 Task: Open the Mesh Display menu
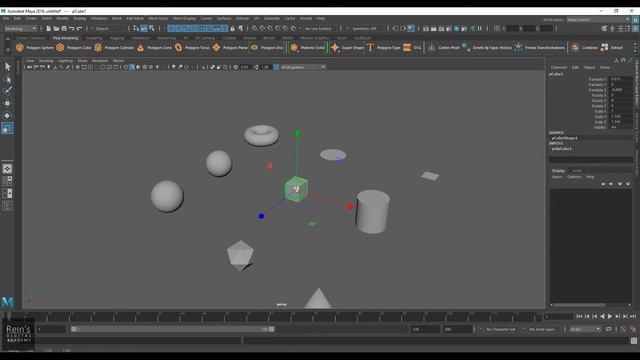tap(184, 18)
